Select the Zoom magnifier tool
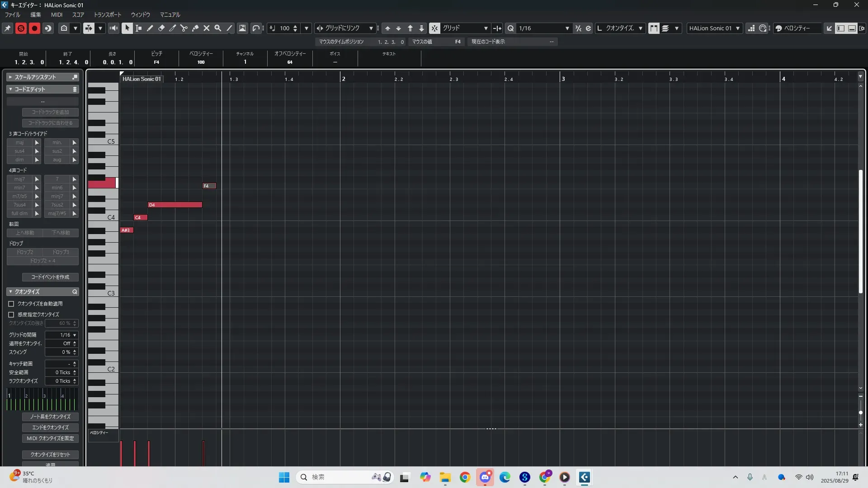The width and height of the screenshot is (868, 488). 218,28
